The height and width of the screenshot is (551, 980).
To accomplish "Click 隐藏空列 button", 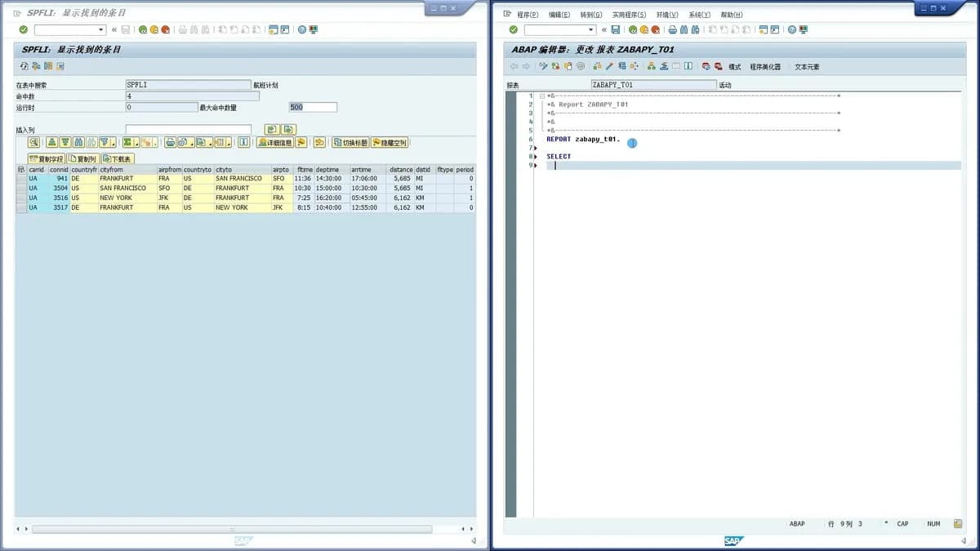I will [389, 142].
